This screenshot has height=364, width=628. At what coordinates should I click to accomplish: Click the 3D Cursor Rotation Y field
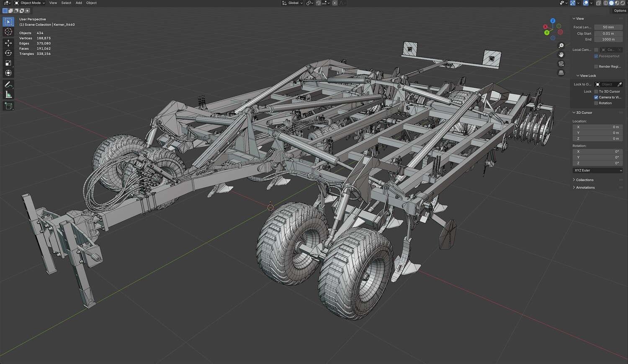pos(597,157)
